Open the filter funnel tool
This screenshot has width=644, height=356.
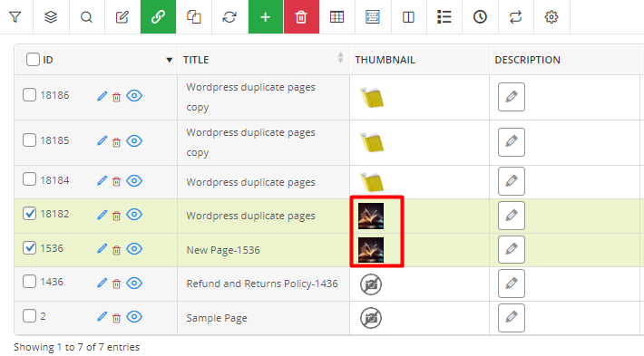point(15,17)
